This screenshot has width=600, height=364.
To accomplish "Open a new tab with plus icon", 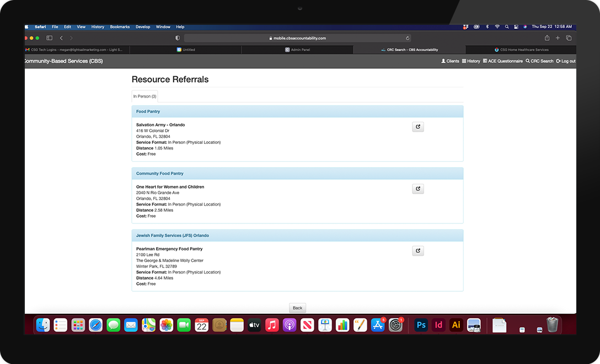I will pos(558,38).
